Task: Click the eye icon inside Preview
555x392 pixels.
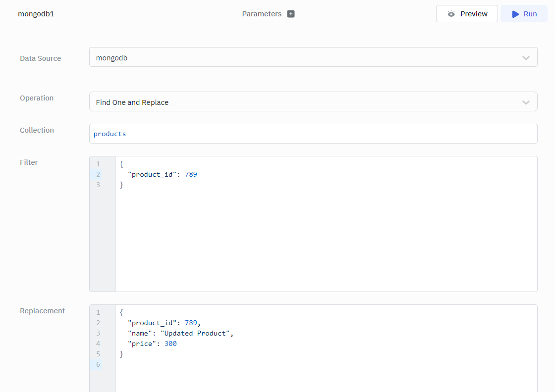Action: (451, 14)
